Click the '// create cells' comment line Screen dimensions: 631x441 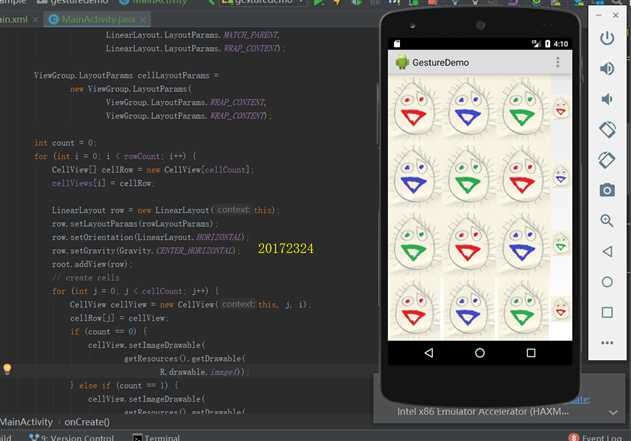(x=86, y=278)
